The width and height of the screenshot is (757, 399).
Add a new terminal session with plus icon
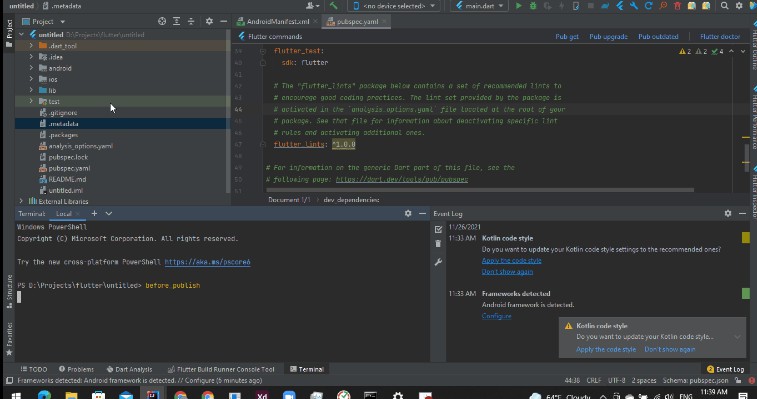[x=94, y=213]
